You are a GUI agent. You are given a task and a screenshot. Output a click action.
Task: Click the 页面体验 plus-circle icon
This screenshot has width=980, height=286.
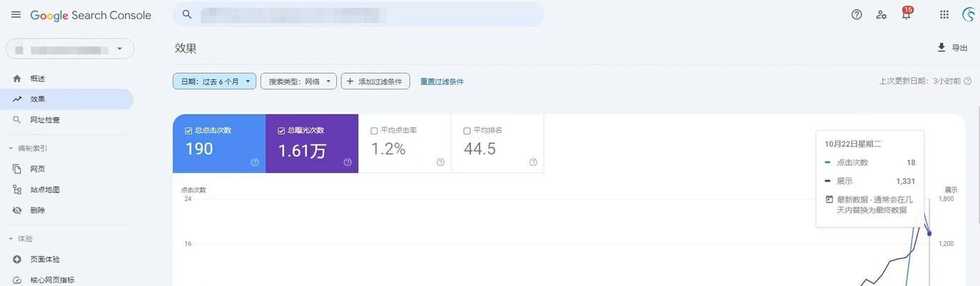17,260
